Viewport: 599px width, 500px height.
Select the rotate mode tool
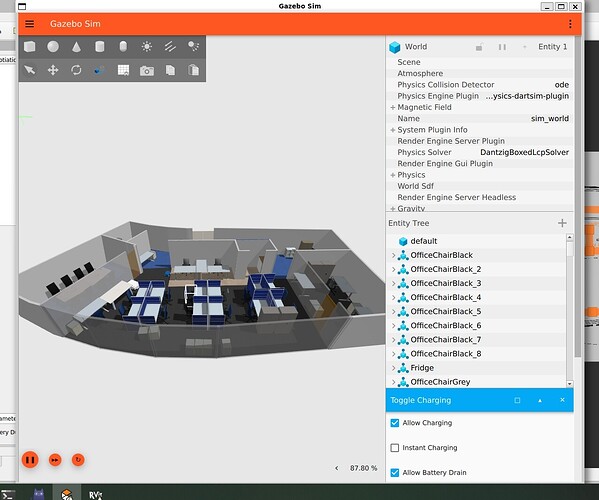tap(76, 70)
